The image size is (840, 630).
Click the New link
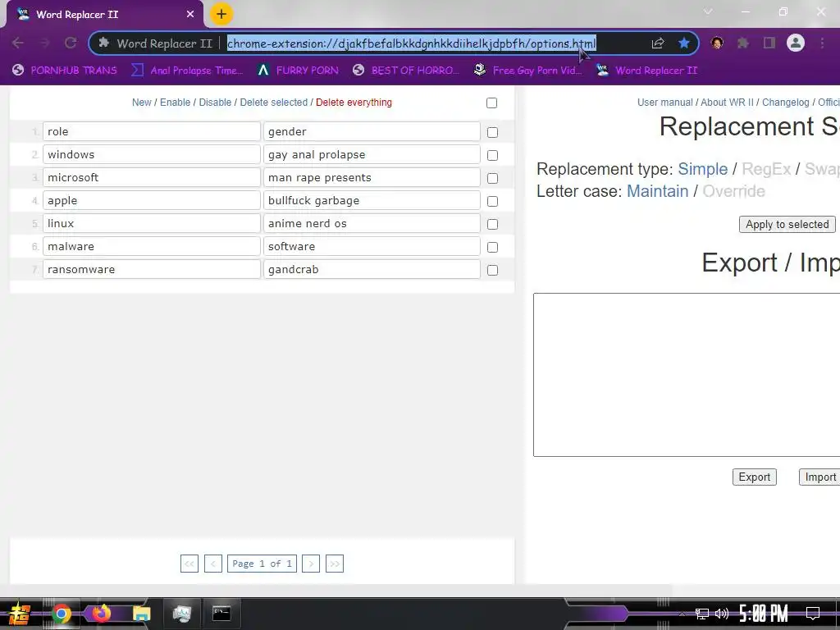tap(141, 103)
